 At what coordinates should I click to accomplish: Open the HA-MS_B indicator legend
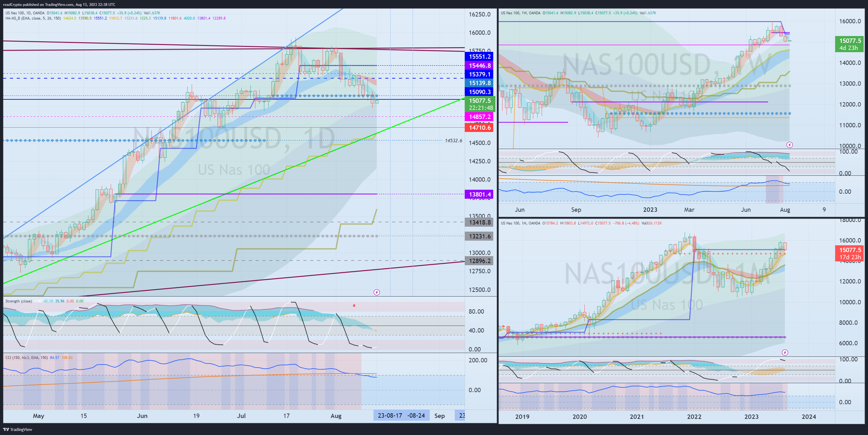(33, 18)
